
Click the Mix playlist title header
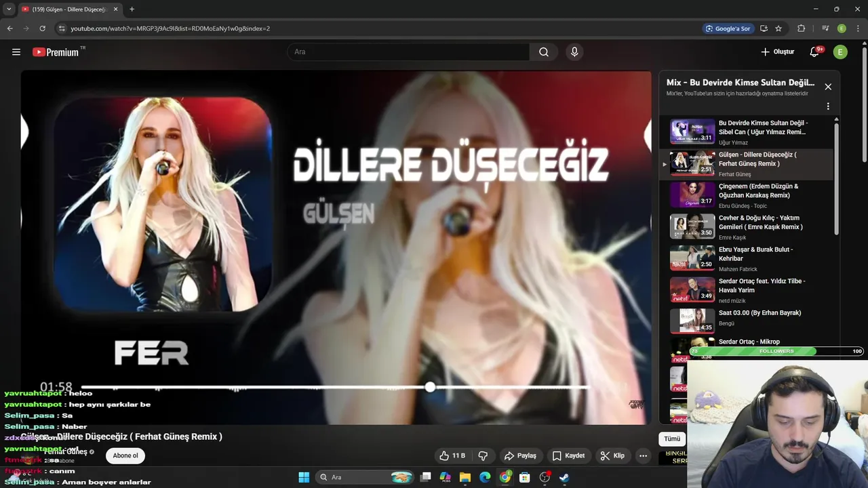pos(741,83)
